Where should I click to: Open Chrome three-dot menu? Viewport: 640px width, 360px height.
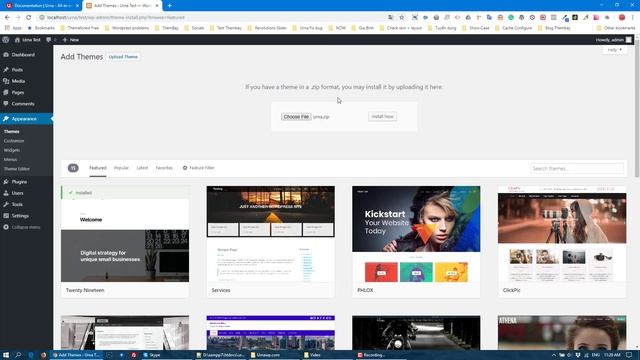coord(633,18)
